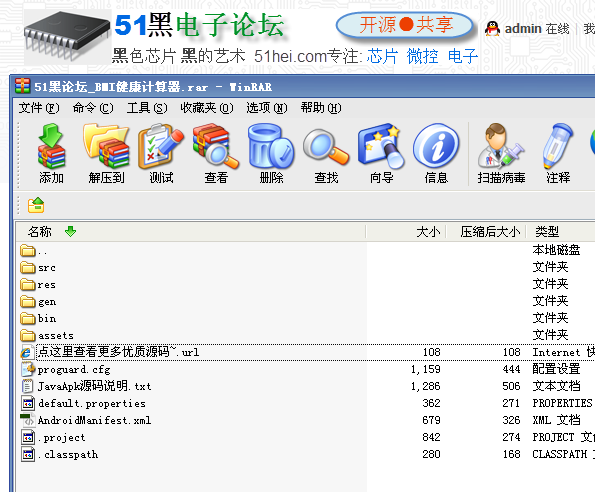Screen dimensions: 595x492
Task: Open the Help (帮助) menu
Action: tap(321, 108)
